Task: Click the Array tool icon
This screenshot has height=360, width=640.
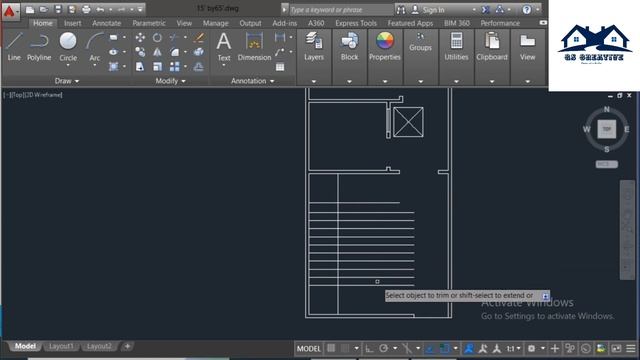Action: (175, 67)
